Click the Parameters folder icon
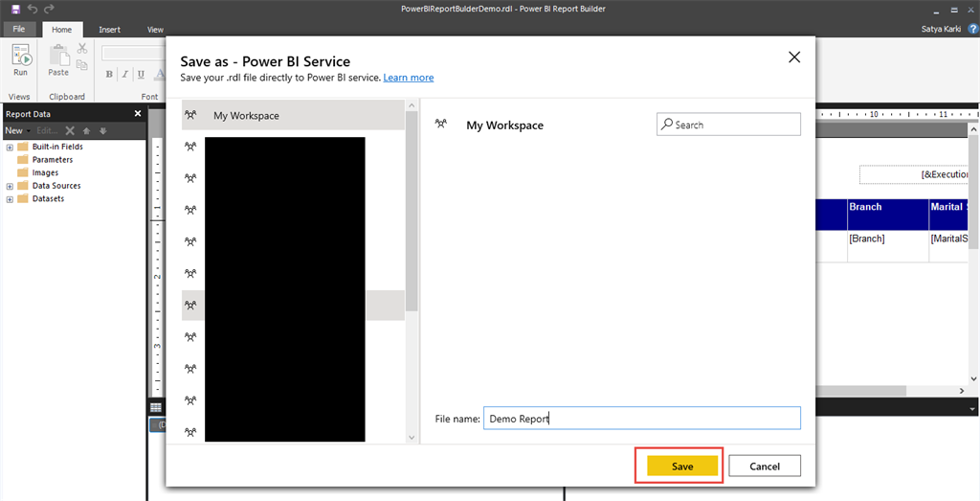The height and width of the screenshot is (501, 980). (x=23, y=159)
